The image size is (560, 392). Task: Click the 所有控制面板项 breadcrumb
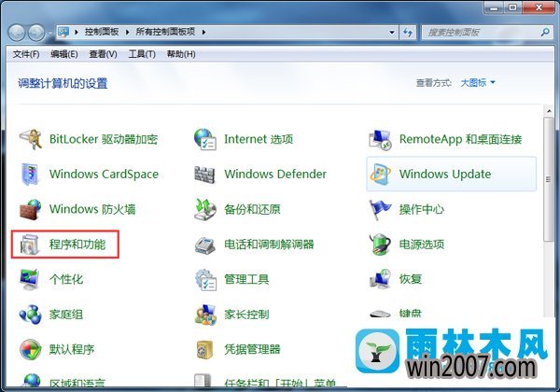[x=165, y=32]
